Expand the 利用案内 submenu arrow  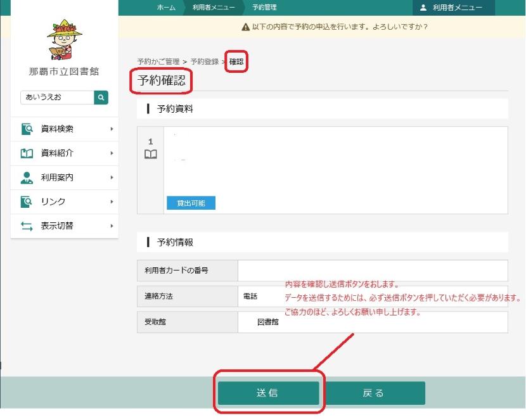tap(112, 177)
